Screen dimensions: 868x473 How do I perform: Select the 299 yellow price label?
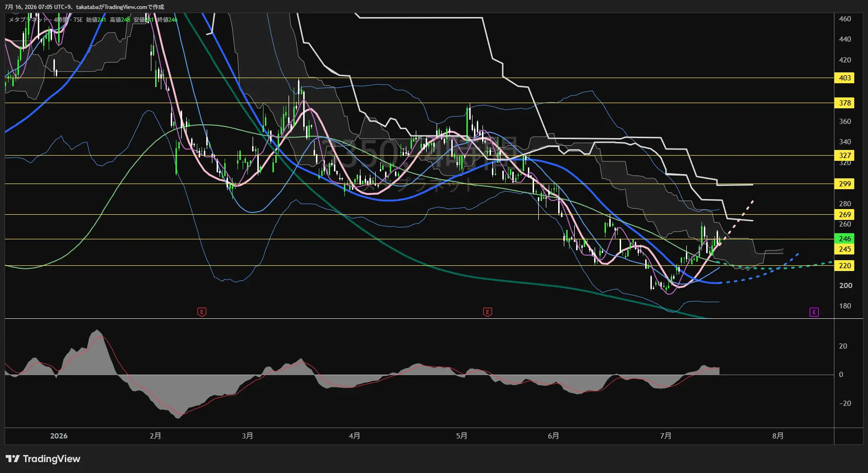pyautogui.click(x=845, y=184)
